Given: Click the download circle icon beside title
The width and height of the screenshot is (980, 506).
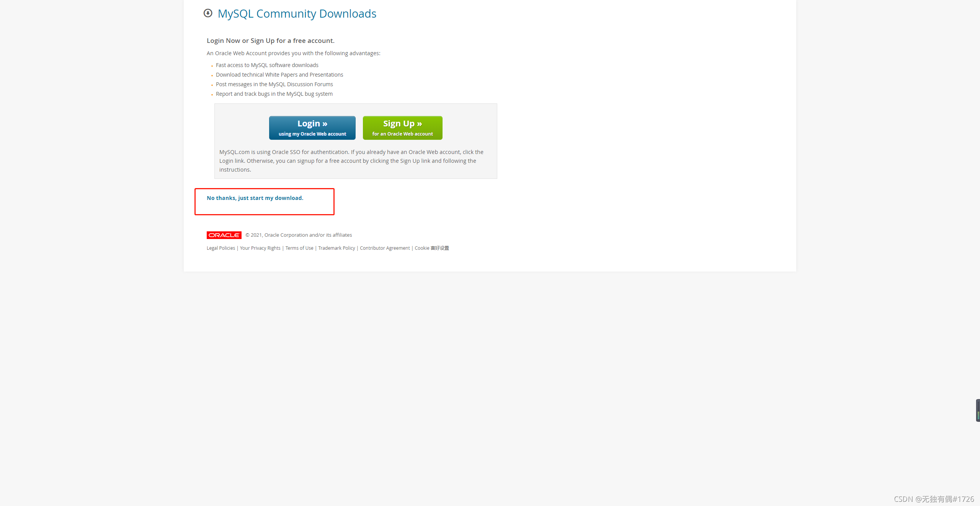Looking at the screenshot, I should pyautogui.click(x=208, y=13).
